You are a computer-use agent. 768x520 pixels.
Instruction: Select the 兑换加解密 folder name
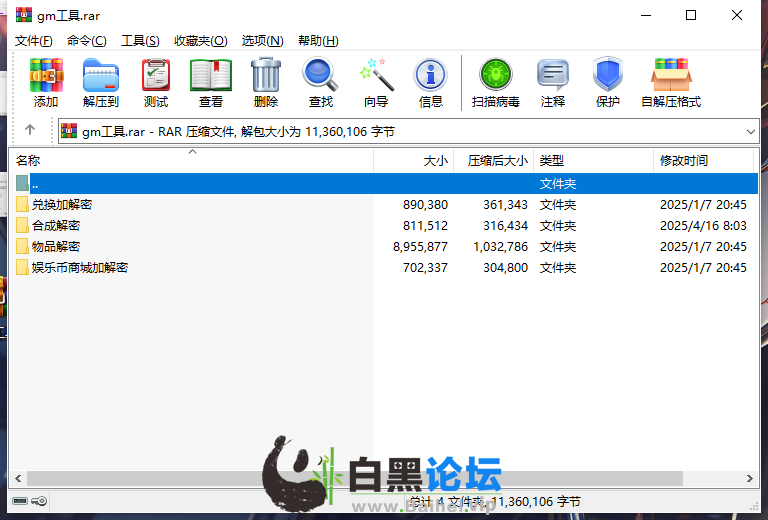click(x=62, y=204)
